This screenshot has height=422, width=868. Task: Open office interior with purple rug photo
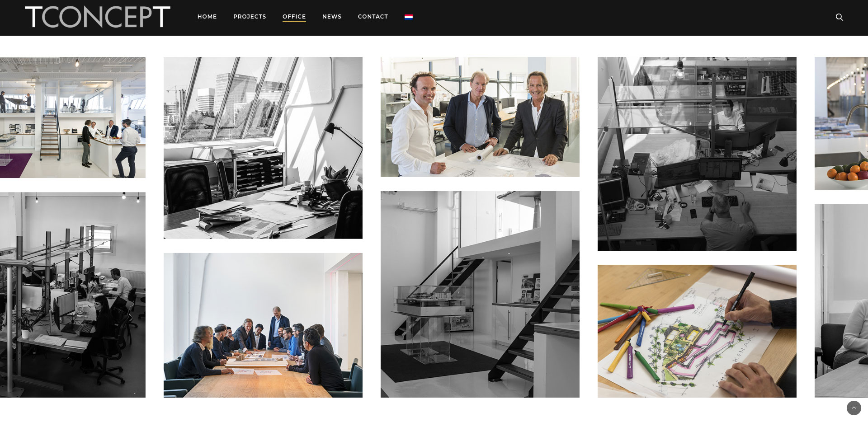(73, 117)
